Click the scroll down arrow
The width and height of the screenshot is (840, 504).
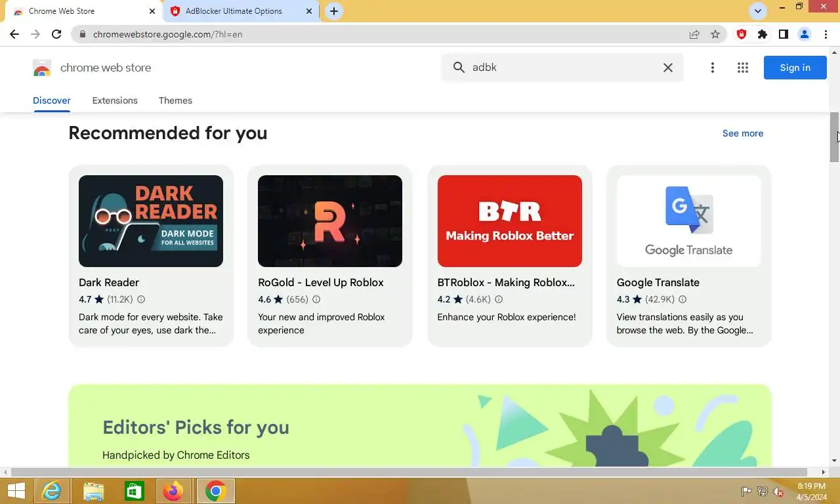point(835,461)
